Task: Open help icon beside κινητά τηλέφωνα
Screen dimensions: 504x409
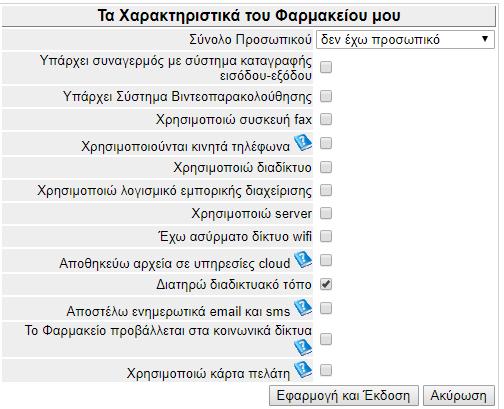Action: tap(303, 143)
